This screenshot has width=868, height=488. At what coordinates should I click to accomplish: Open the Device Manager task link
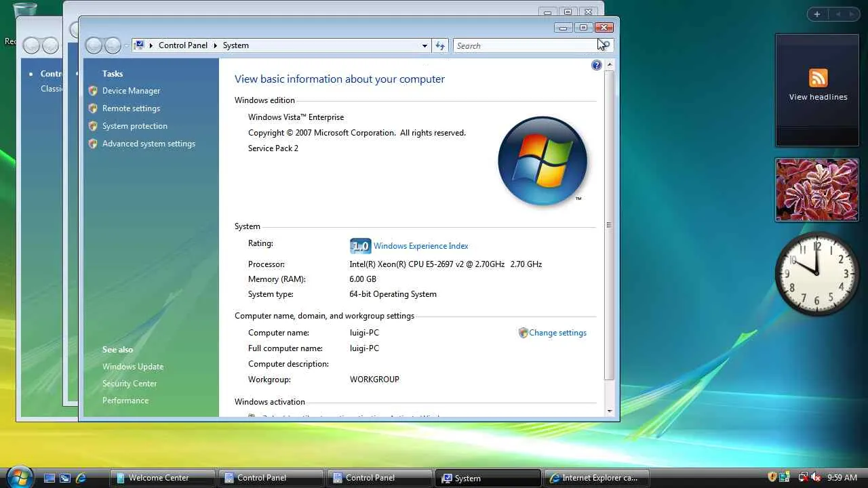pos(131,91)
